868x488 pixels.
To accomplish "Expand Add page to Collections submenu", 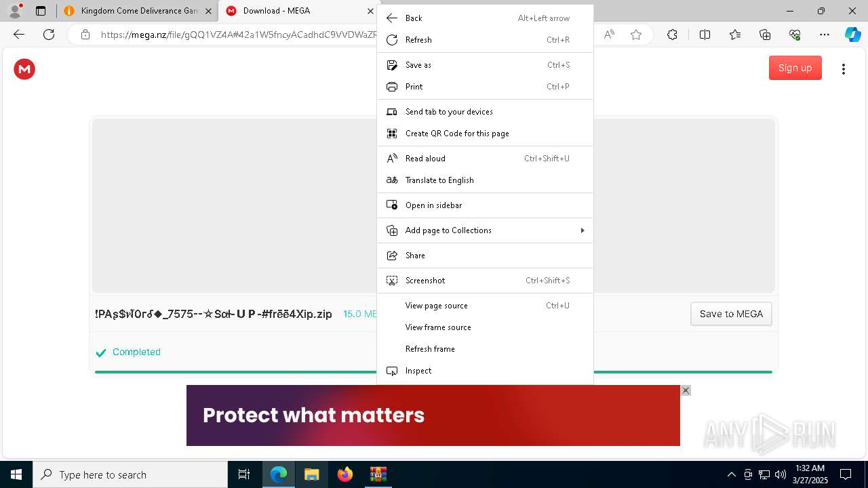I will [485, 230].
